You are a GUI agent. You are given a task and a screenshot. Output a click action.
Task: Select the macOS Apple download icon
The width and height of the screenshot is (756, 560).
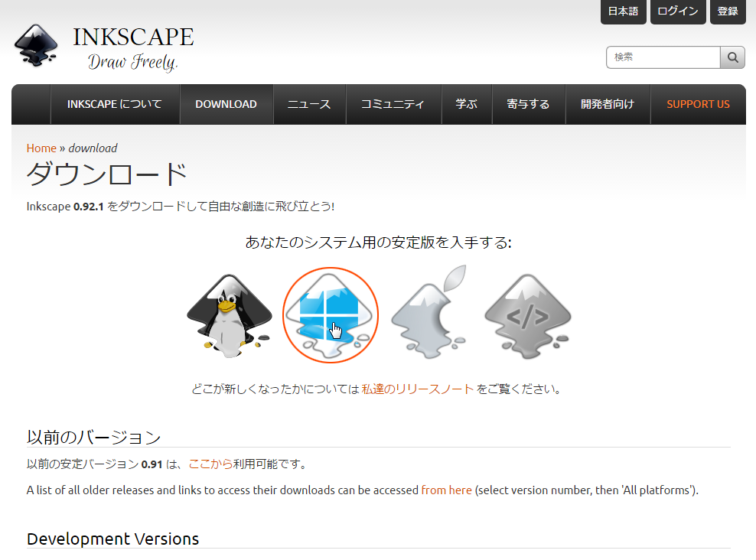[x=429, y=312]
